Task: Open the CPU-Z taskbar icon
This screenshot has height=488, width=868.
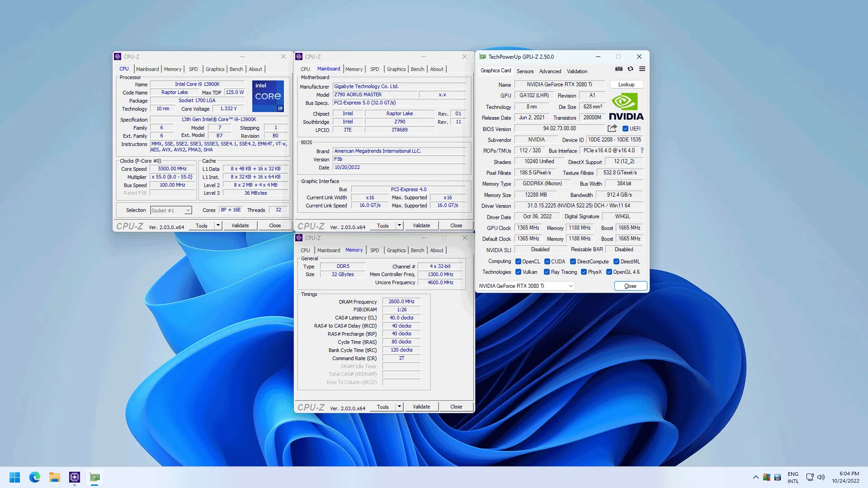Action: 75,477
